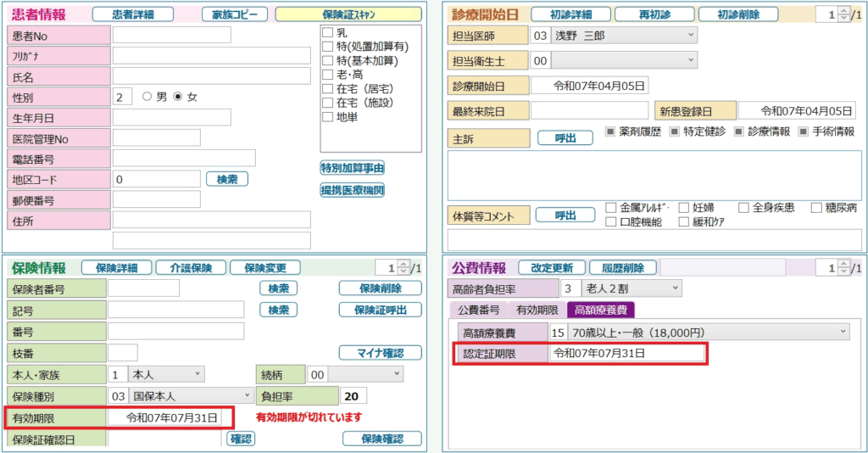Open 患者詳細 patient details
The width and height of the screenshot is (868, 453).
coord(132,14)
